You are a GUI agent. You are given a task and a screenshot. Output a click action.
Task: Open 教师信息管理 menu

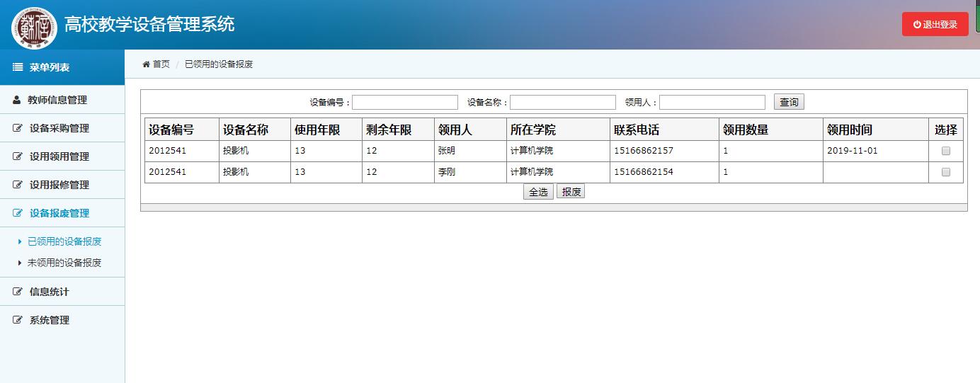pos(62,100)
